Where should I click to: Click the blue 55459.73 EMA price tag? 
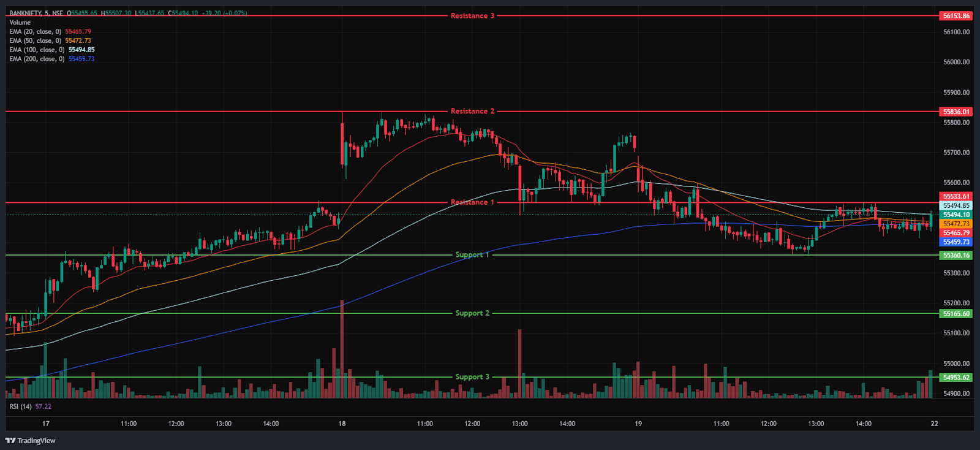point(956,242)
